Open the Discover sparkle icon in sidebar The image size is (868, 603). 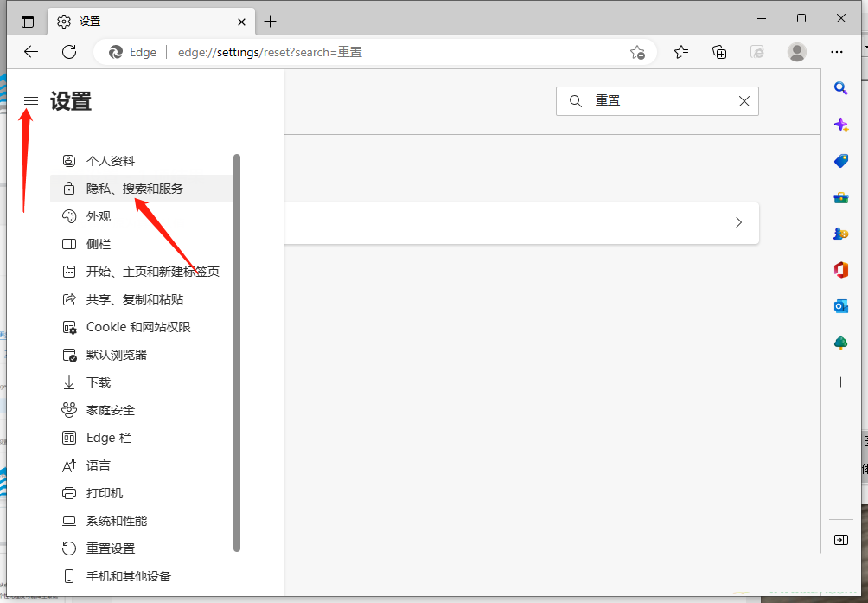841,125
